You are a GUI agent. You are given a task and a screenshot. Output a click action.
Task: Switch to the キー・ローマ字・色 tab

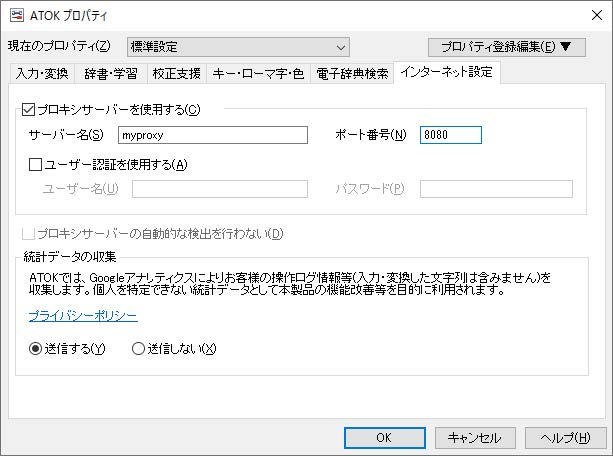pos(258,74)
